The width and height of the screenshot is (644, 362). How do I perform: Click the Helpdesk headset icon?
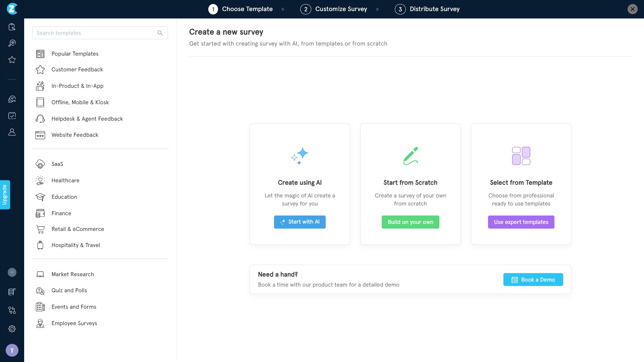coord(40,119)
